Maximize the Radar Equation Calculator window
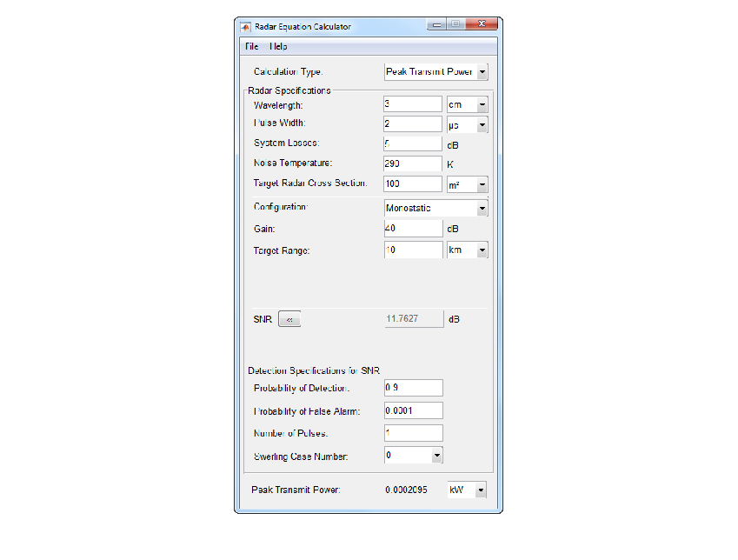The height and width of the screenshot is (560, 738). (455, 24)
